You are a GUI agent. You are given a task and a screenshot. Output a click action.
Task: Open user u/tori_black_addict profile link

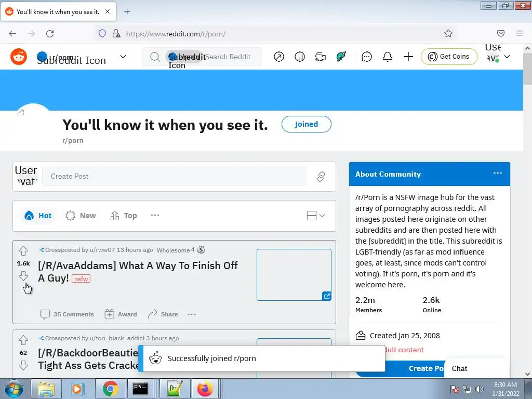(x=117, y=338)
